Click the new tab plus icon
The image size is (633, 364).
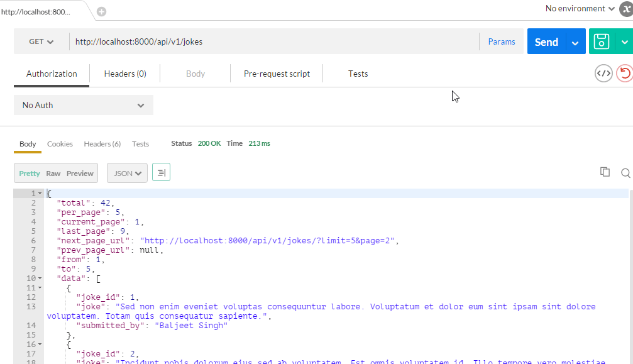tap(101, 12)
